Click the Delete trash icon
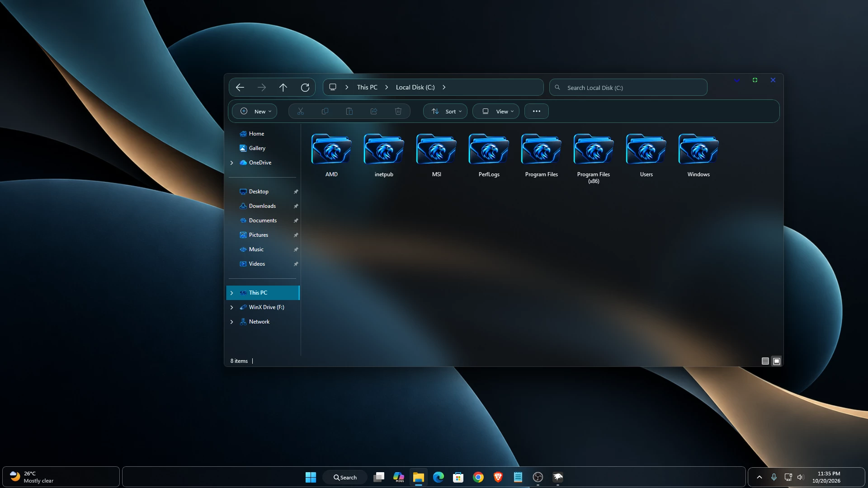 click(x=398, y=112)
